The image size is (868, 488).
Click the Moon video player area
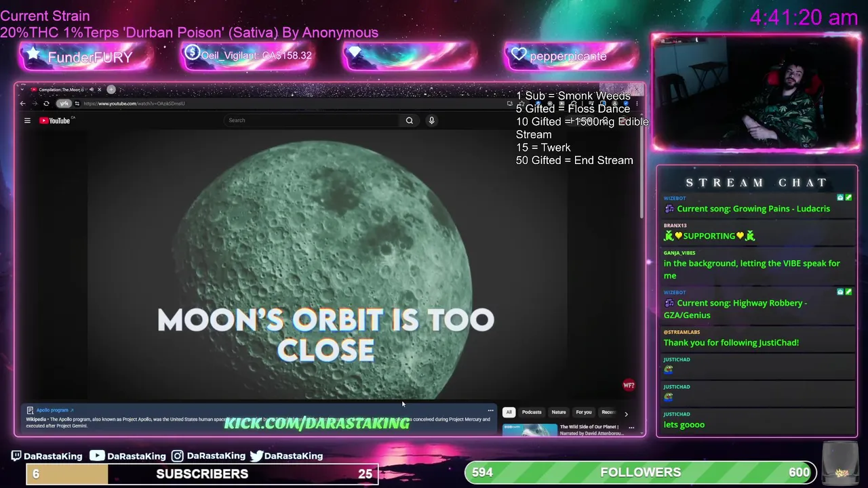pos(328,264)
